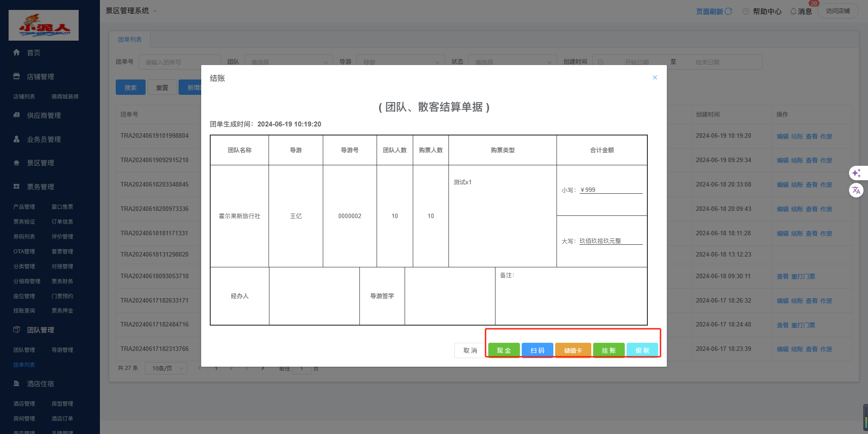868x434 pixels.
Task: Open the 状态 status dropdown
Action: point(513,62)
